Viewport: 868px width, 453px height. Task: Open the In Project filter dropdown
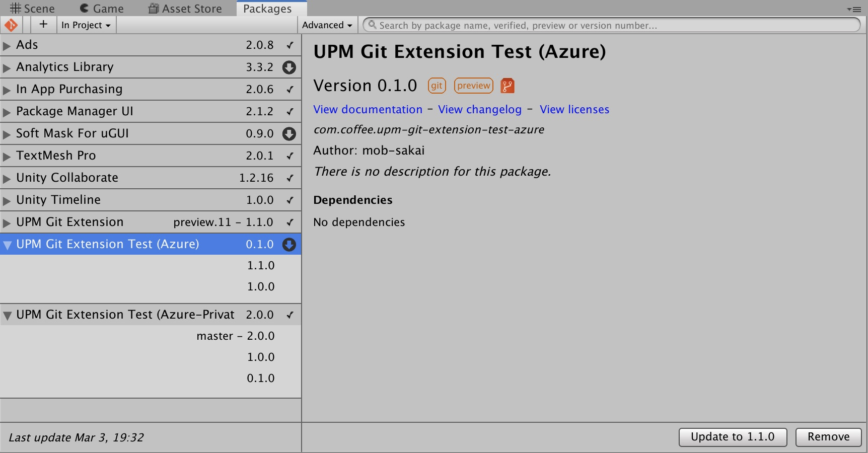86,24
